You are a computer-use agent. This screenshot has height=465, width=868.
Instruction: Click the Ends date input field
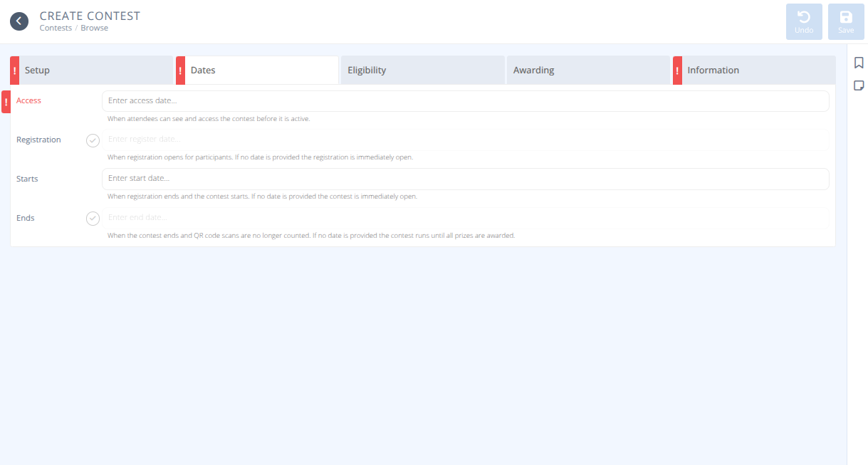pyautogui.click(x=466, y=218)
